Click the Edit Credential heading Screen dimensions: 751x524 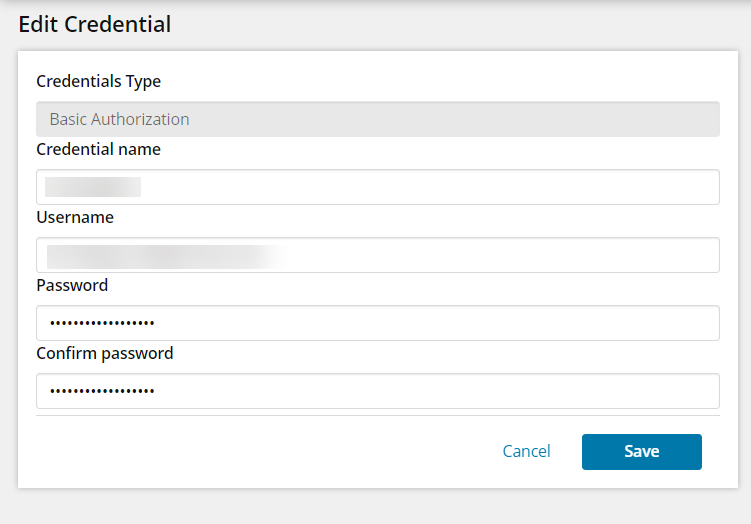click(x=95, y=24)
